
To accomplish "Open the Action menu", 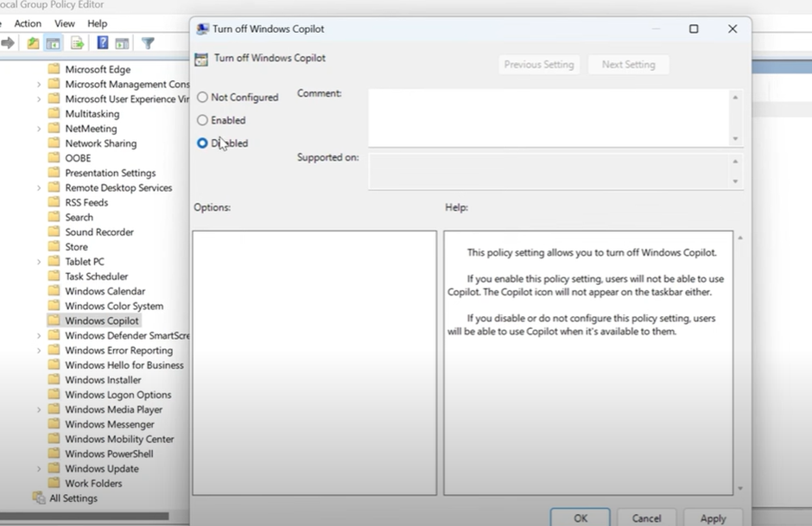I will [28, 23].
